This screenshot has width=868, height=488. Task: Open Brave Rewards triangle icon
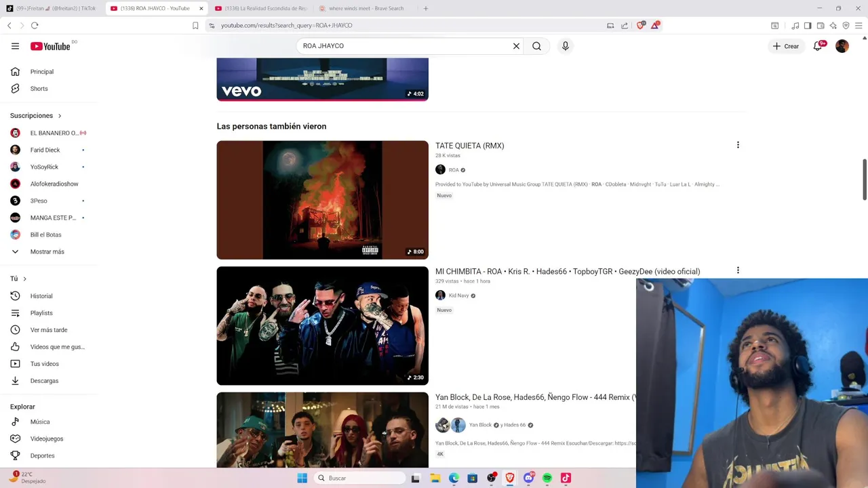click(655, 25)
